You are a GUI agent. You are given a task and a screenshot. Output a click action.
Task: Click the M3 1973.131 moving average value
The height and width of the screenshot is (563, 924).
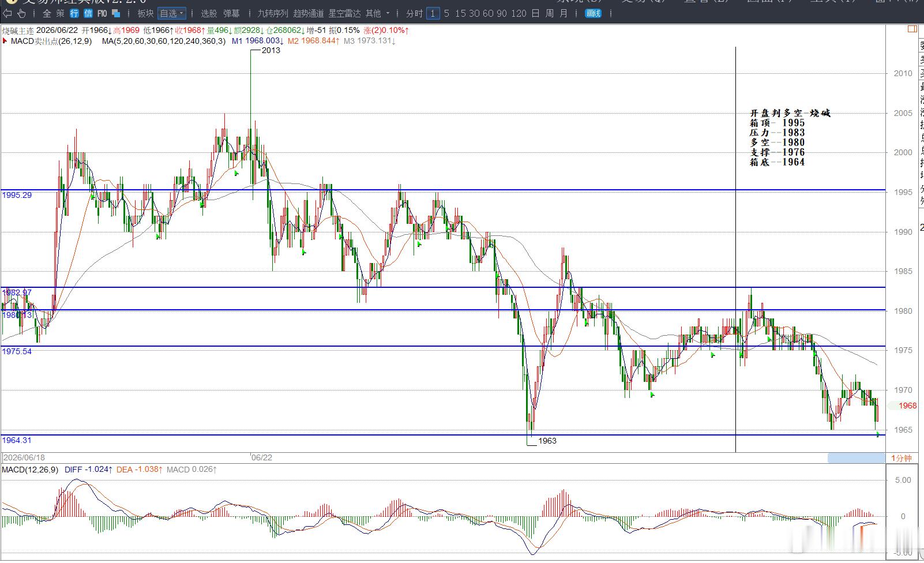(370, 41)
